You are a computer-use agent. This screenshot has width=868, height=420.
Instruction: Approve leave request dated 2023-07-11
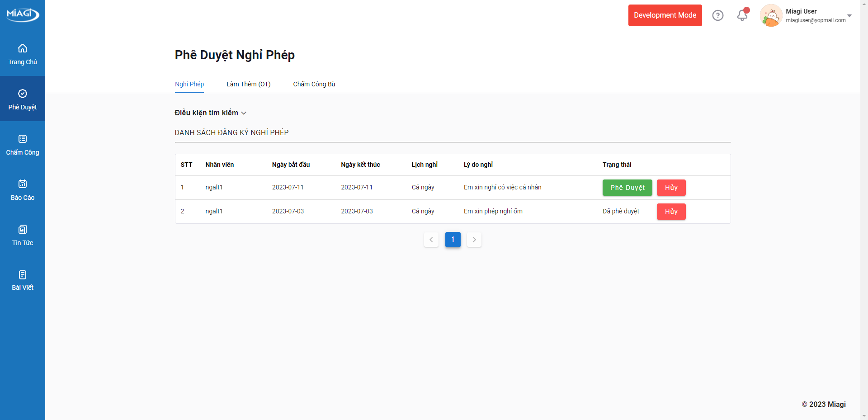(627, 188)
